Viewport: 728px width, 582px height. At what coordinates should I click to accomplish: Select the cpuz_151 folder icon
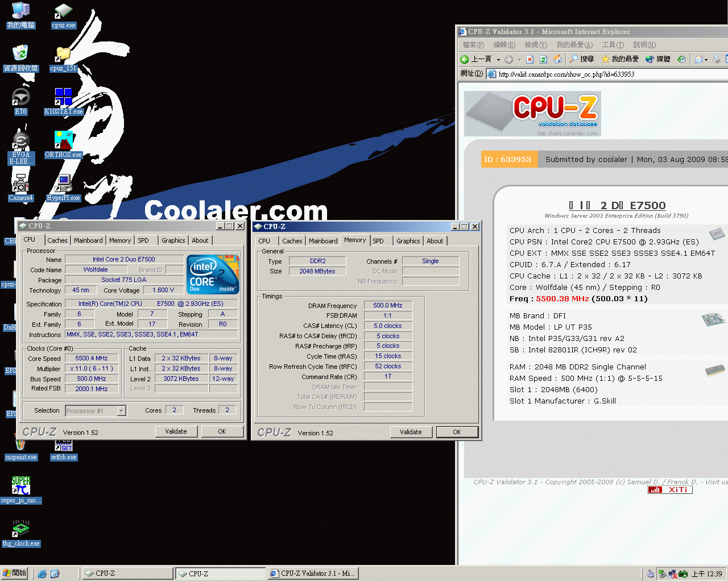63,59
